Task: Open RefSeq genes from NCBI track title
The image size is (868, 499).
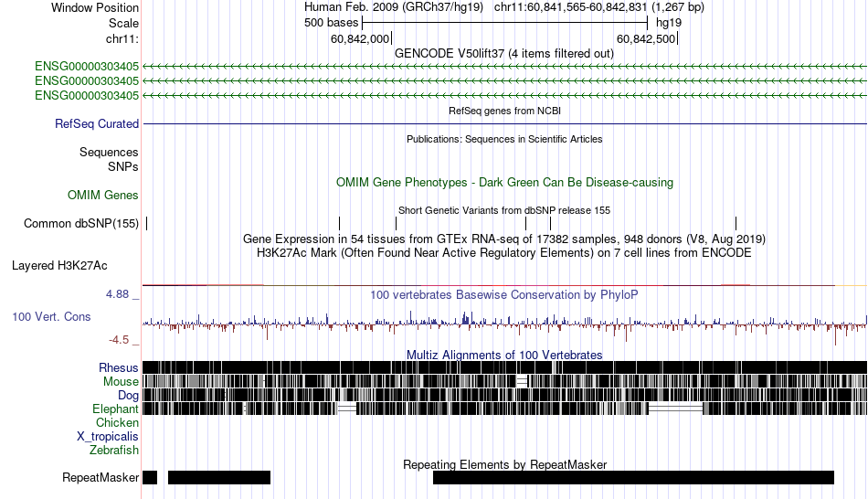Action: (504, 111)
